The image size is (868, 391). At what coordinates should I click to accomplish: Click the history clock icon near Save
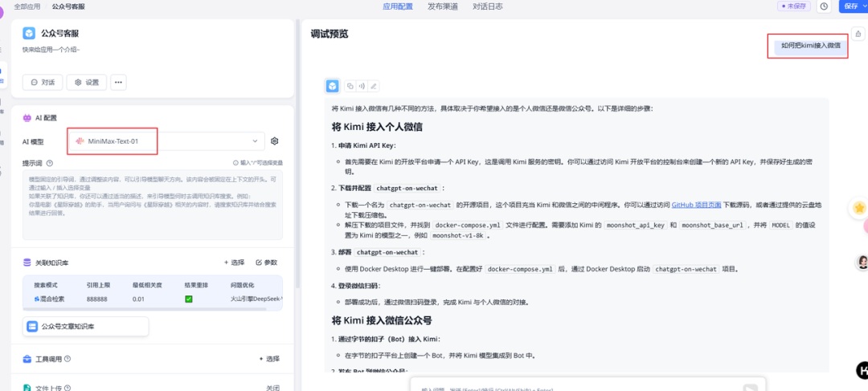coord(824,6)
